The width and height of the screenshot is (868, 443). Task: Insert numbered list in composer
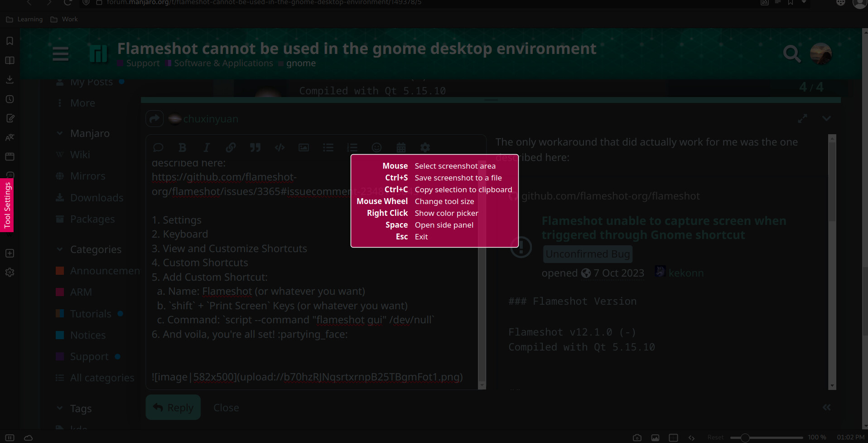[352, 147]
